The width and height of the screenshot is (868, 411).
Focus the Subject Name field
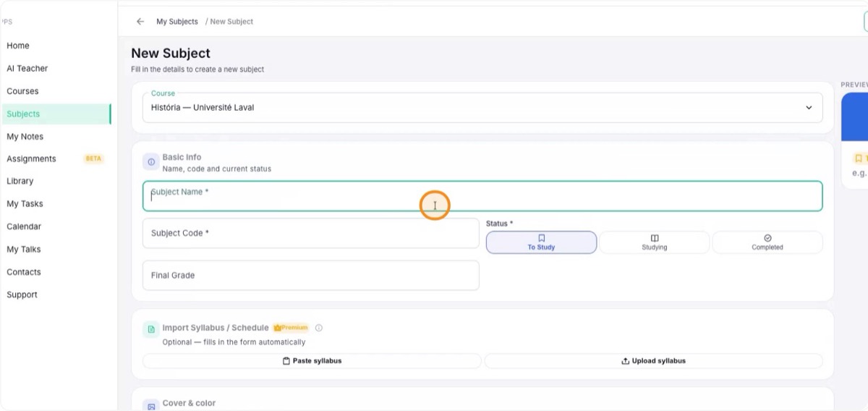[482, 196]
